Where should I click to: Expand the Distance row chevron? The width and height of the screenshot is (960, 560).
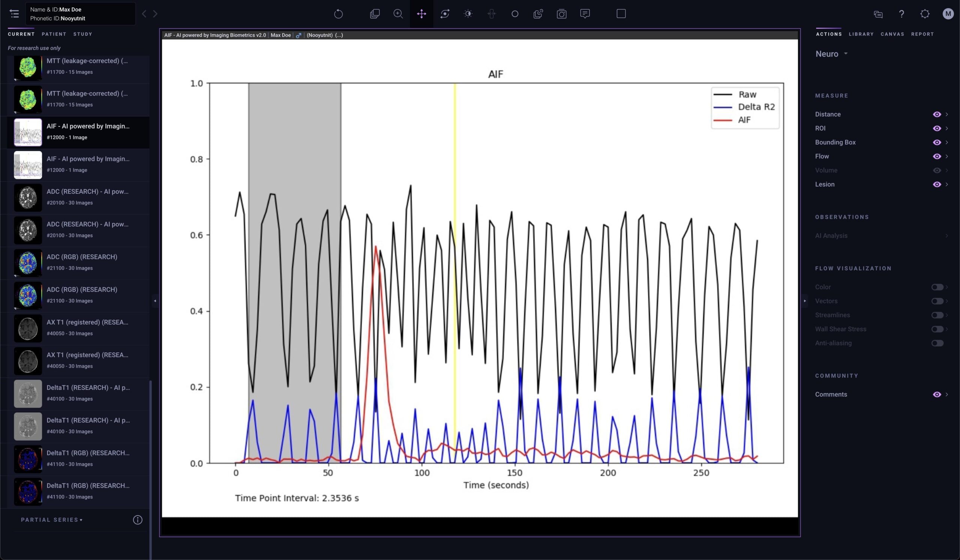946,114
